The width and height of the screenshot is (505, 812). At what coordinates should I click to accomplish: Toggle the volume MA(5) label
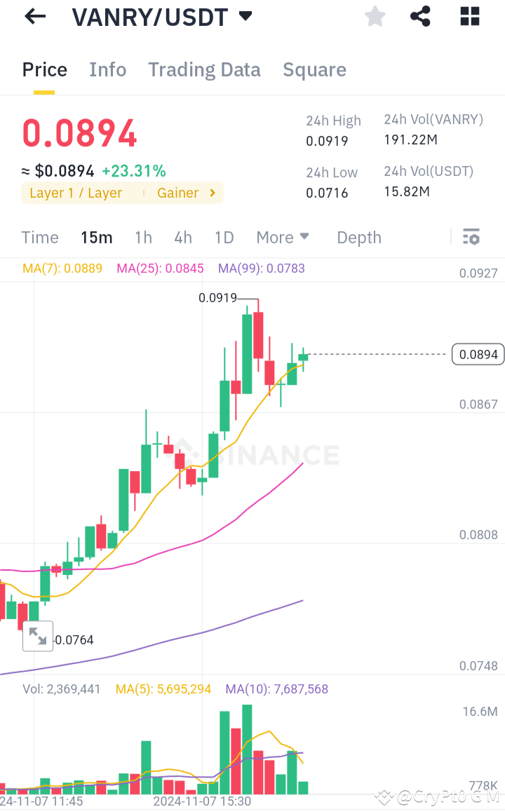click(x=163, y=689)
